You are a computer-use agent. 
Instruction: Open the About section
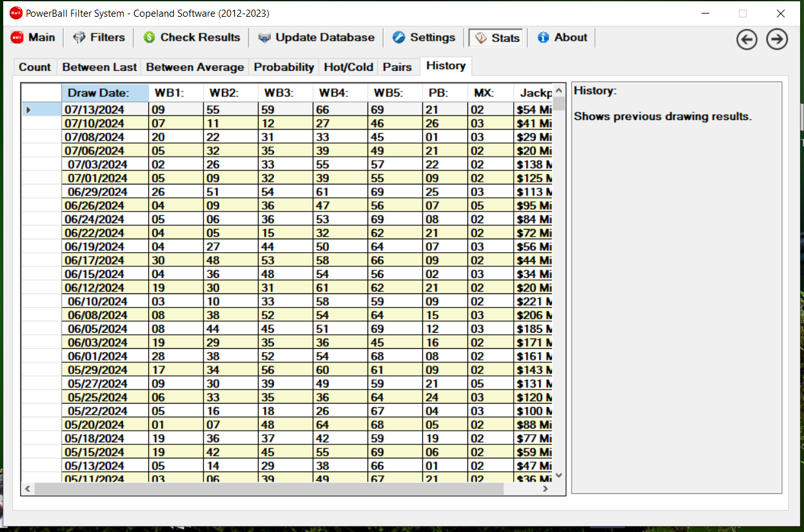pos(562,37)
